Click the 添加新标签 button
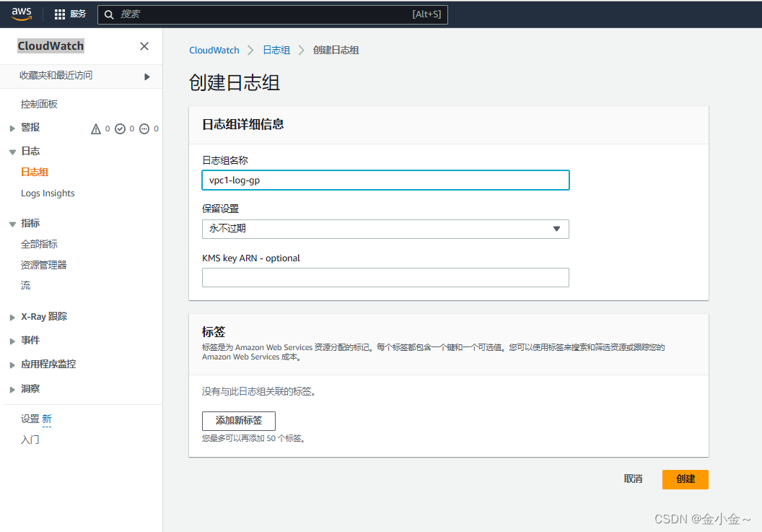 pos(239,421)
